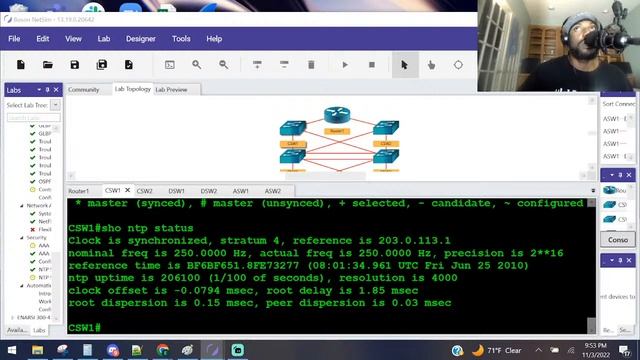640x360 pixels.
Task: Collapse the Network tree section
Action: [22, 205]
